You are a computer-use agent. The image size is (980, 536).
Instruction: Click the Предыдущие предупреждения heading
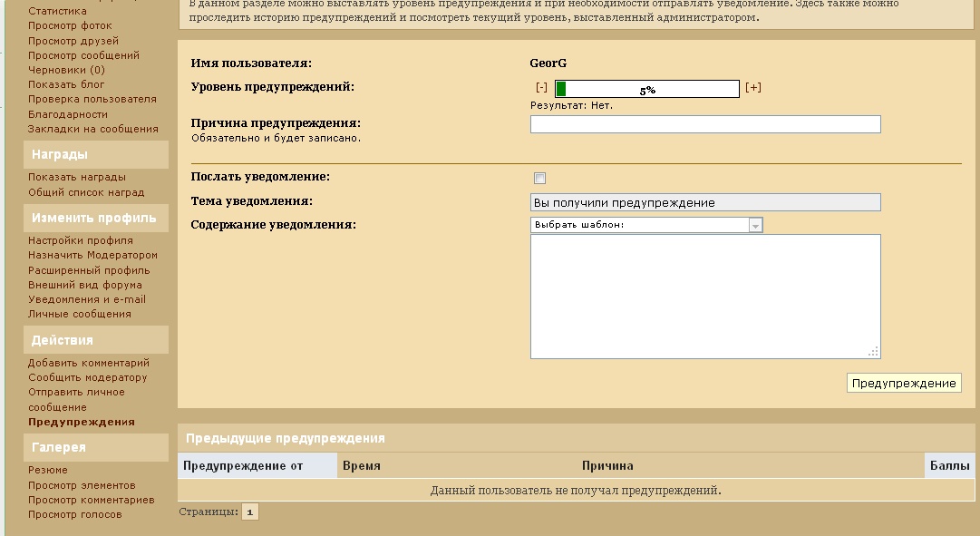(x=285, y=438)
